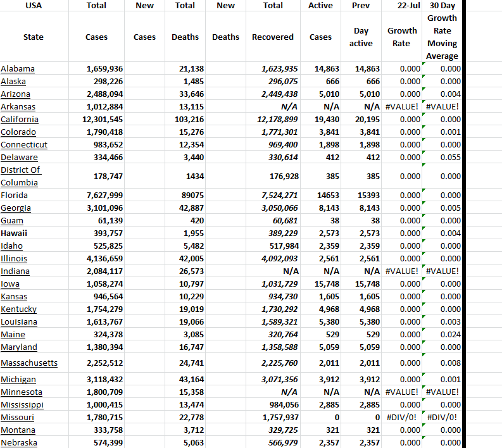Open the Mississippi state link
The width and height of the screenshot is (502, 448).
coord(22,404)
